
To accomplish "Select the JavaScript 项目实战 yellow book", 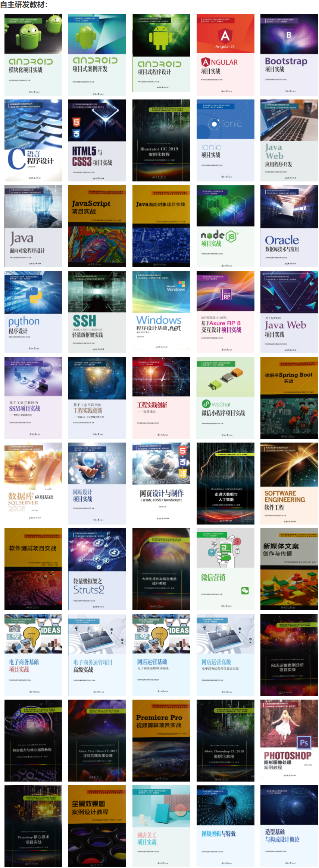I will point(97,226).
